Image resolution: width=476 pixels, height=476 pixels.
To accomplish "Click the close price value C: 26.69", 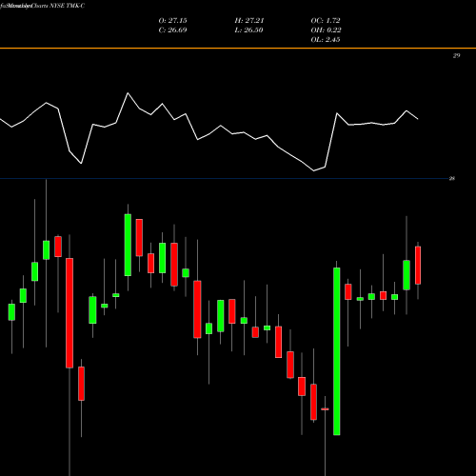I will [172, 30].
